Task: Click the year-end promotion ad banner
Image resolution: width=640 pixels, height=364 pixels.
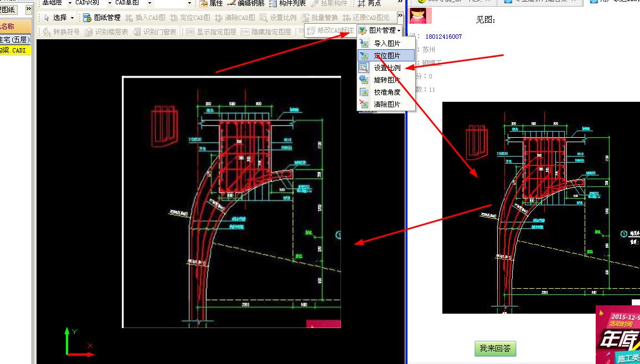Action: [617, 335]
